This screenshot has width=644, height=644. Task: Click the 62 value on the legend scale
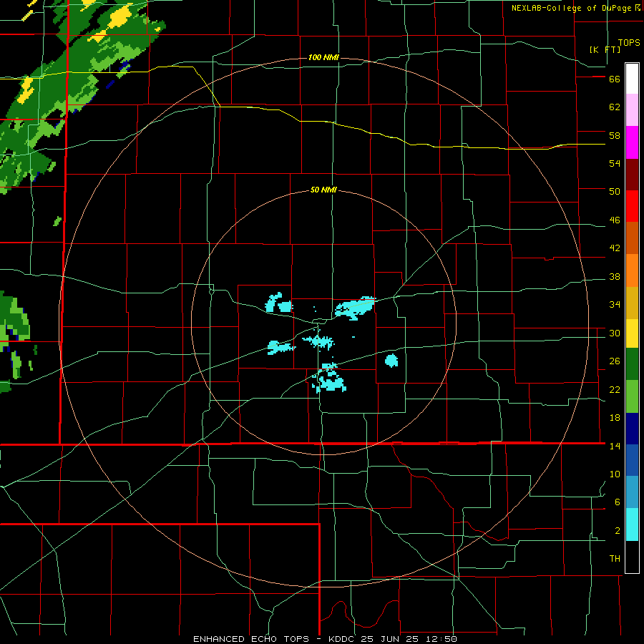tap(615, 107)
